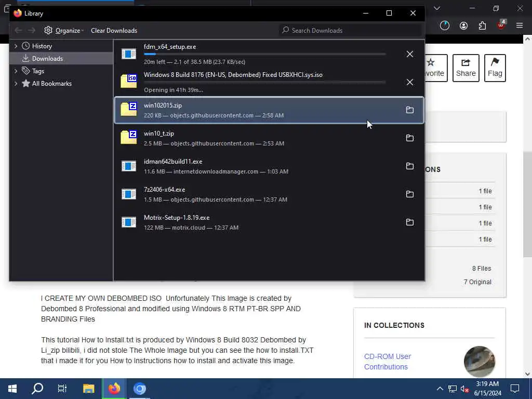Viewport: 532px width, 399px height.
Task: Click the fdm_x64_setup.exe file icon
Action: point(129,54)
